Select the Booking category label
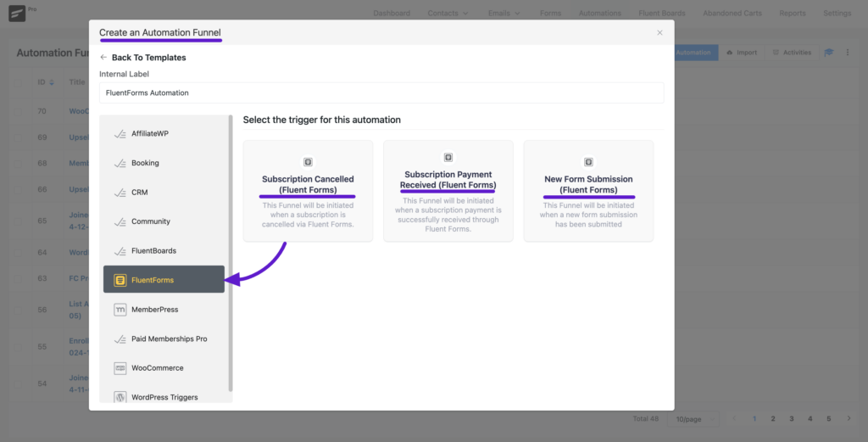868x442 pixels. point(145,163)
